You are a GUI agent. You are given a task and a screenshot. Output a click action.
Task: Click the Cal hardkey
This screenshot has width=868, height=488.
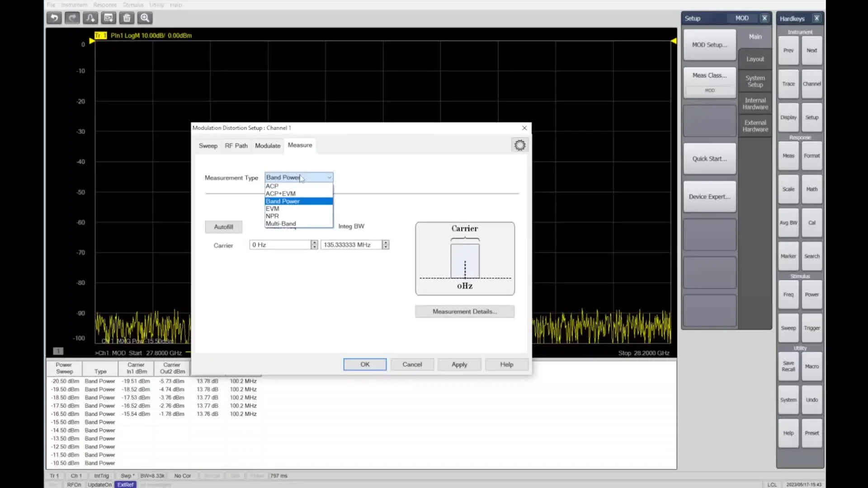click(812, 222)
